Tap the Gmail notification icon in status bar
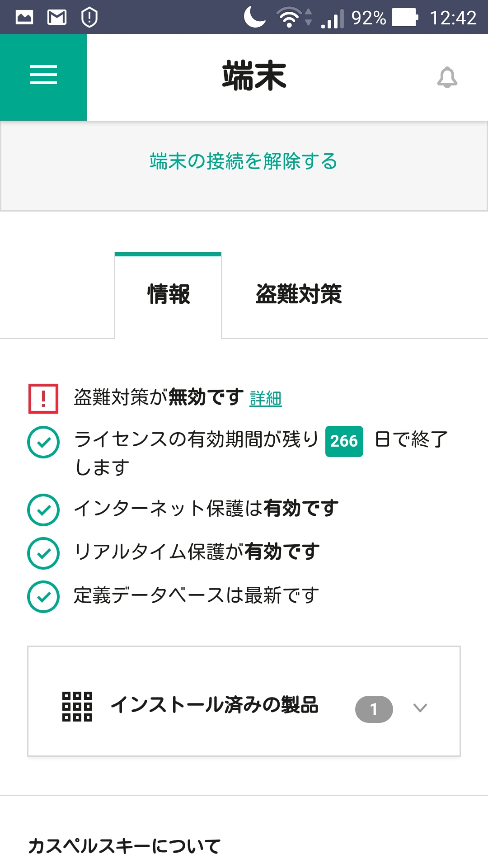Image resolution: width=488 pixels, height=868 pixels. tap(57, 18)
